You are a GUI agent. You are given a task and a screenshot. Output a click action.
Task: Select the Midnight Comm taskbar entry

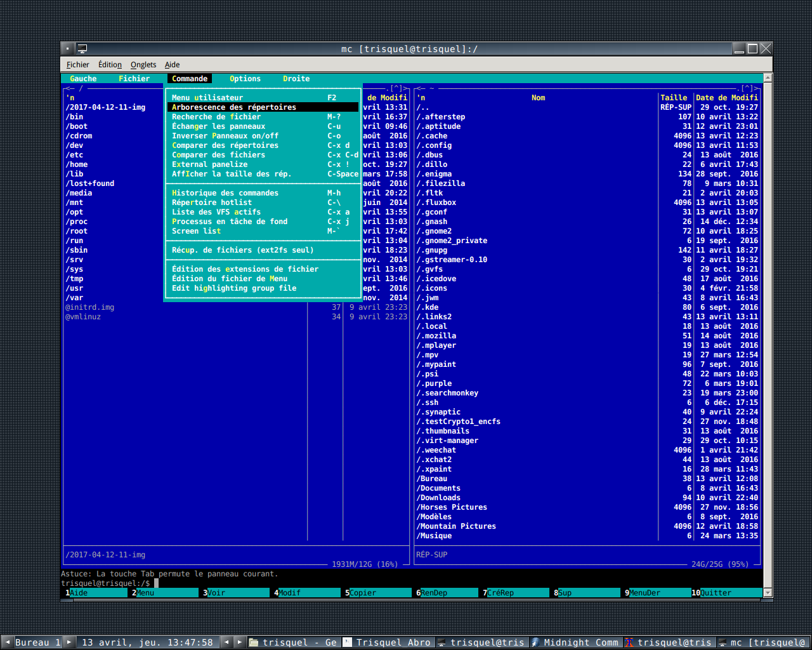[x=574, y=642]
